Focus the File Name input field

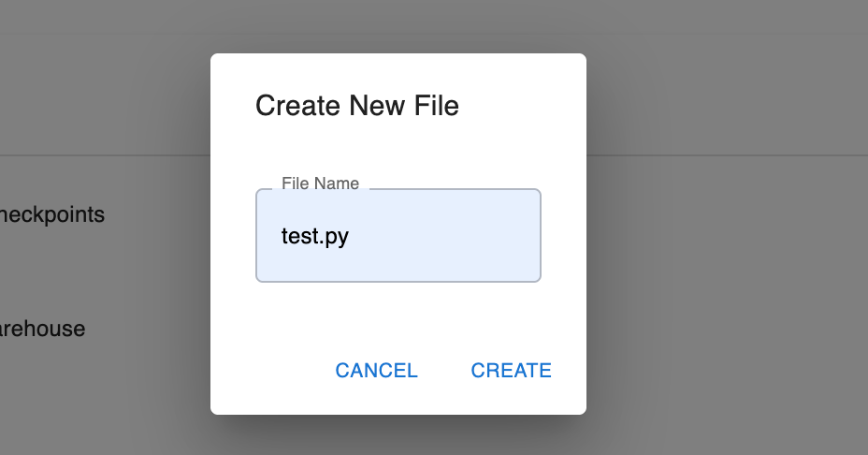pyautogui.click(x=398, y=236)
